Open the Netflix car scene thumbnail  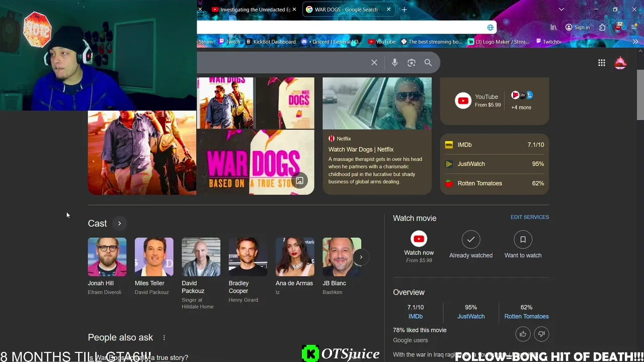377,104
